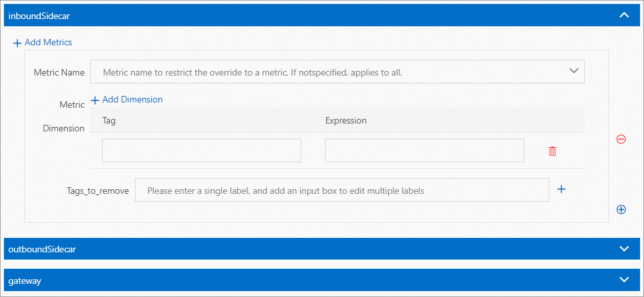
Task: Open Metric Name dropdown arrow
Action: click(573, 70)
